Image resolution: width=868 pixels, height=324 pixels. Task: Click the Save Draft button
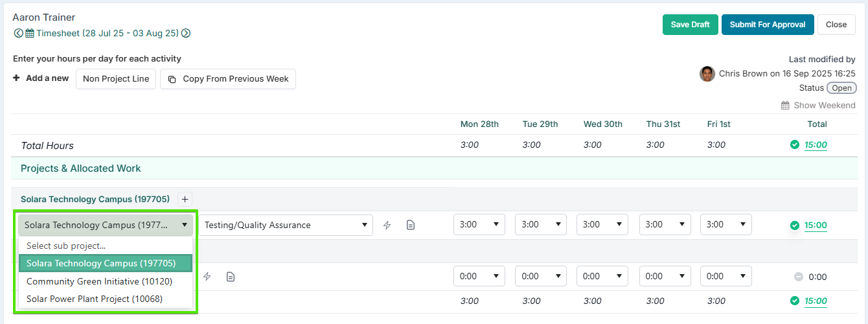coord(690,25)
